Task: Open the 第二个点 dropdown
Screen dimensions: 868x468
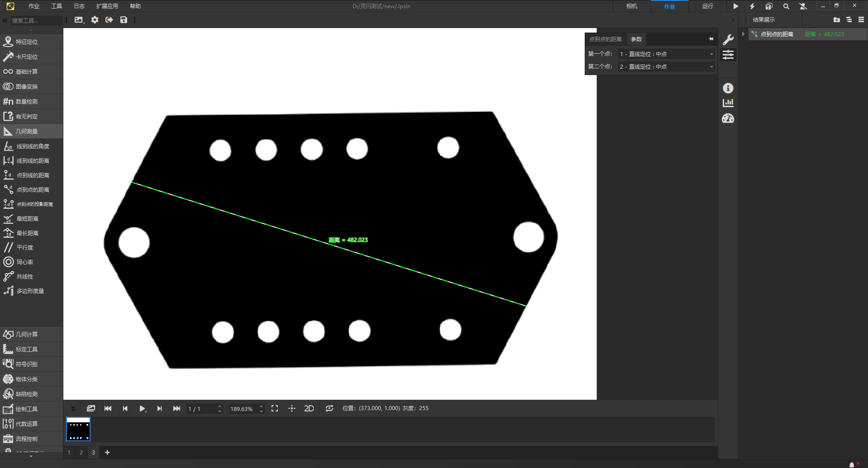Action: tap(666, 66)
